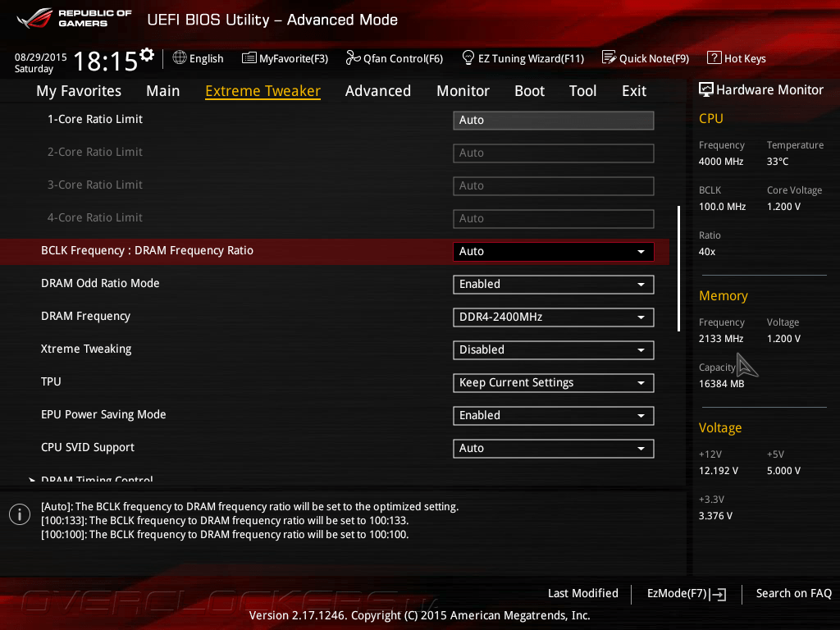Select the DRAM Frequency label
This screenshot has height=630, width=840.
point(85,316)
